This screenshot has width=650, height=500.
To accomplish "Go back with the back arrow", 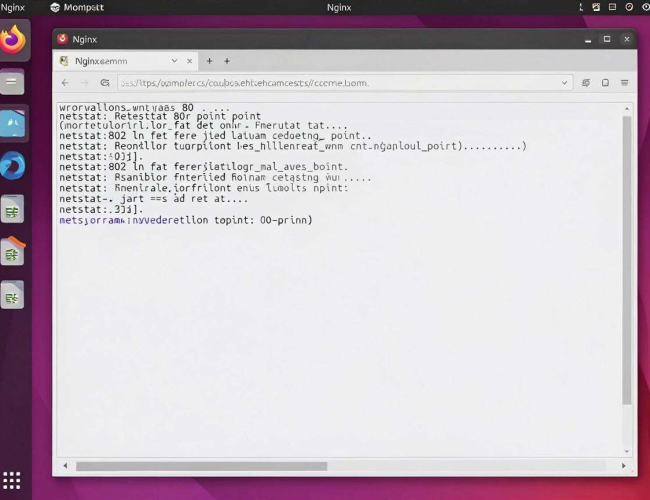I will 65,83.
